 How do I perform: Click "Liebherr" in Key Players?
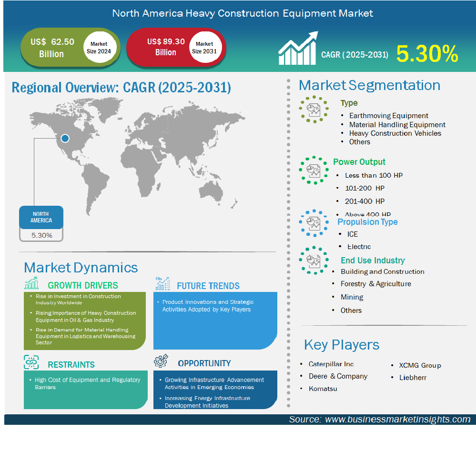coord(413,378)
